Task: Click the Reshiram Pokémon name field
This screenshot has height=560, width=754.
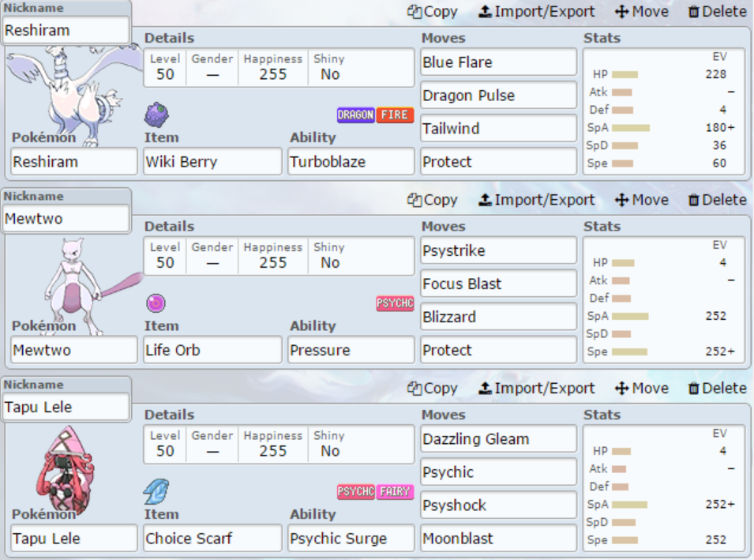Action: (x=74, y=162)
